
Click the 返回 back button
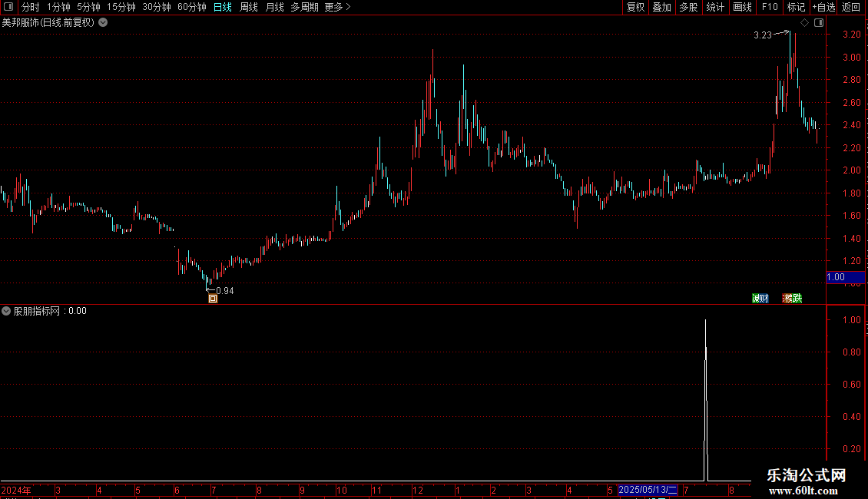coord(851,7)
